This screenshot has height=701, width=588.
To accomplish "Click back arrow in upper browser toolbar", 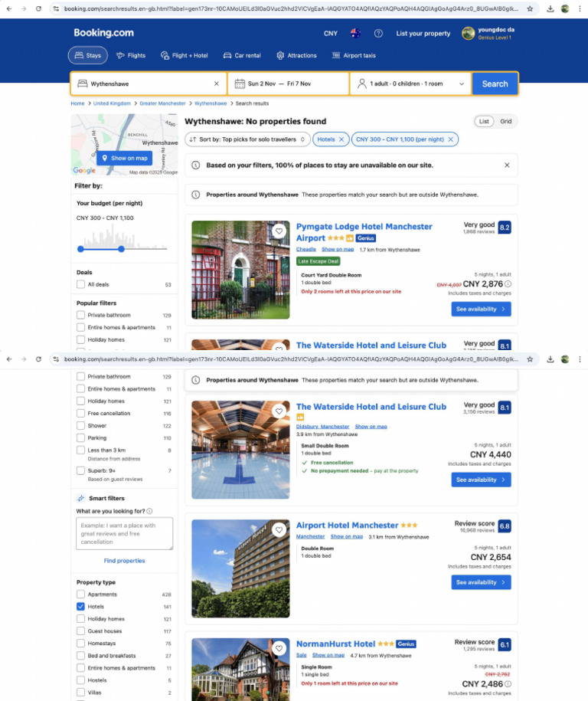I will [9, 8].
